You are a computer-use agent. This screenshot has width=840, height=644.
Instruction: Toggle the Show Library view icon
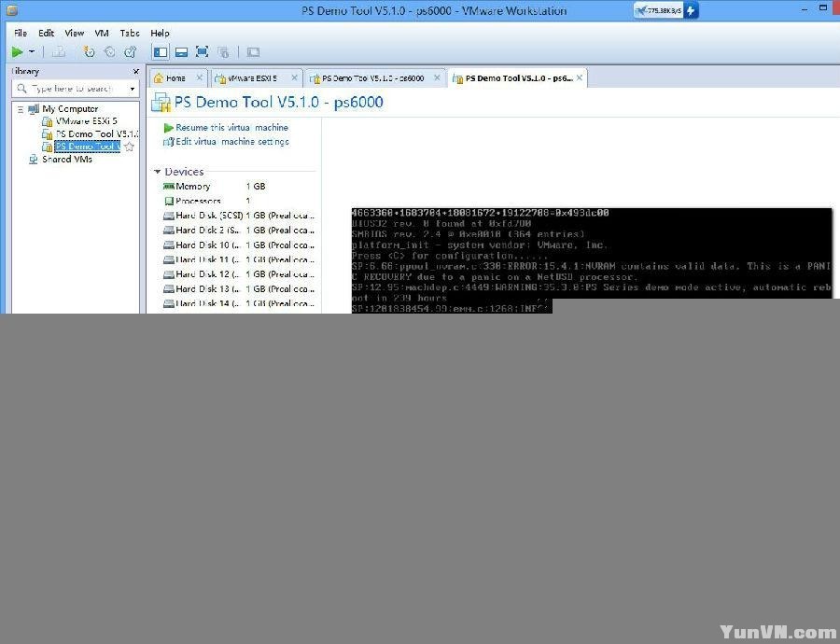[x=161, y=52]
